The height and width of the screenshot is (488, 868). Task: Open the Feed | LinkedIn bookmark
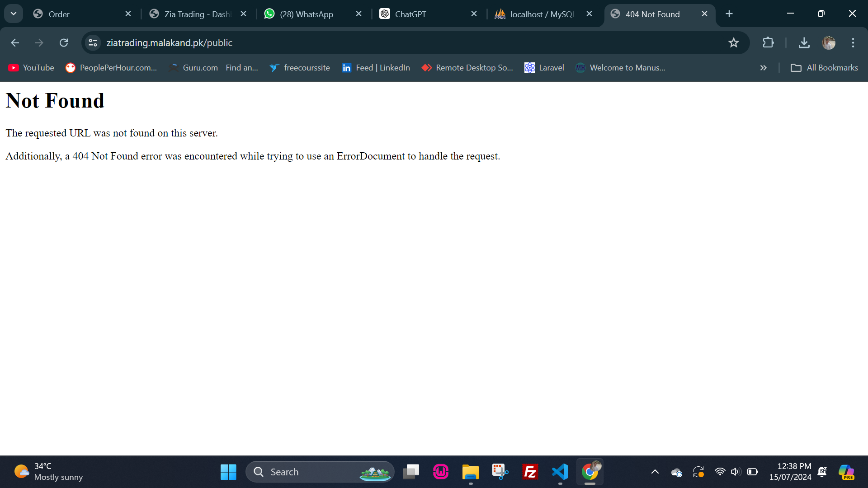[376, 68]
